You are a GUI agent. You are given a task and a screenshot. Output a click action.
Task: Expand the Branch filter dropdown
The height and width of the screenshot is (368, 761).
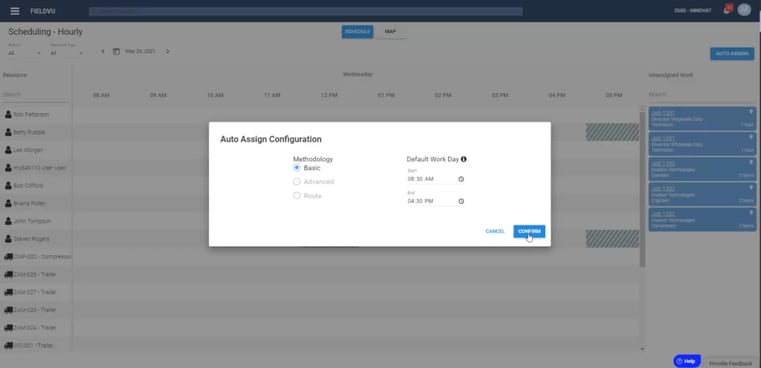tap(25, 52)
